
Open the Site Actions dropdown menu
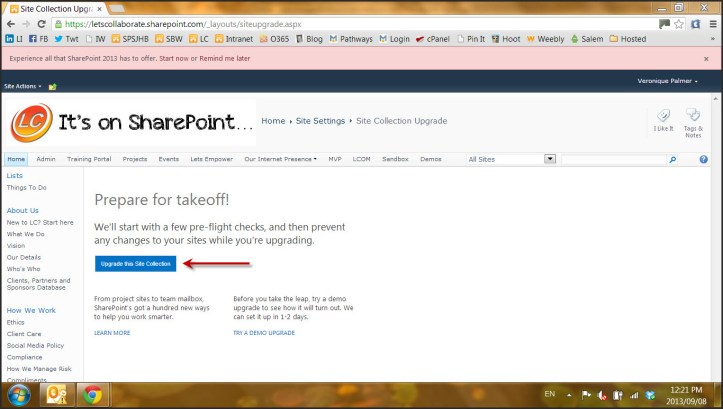point(23,87)
